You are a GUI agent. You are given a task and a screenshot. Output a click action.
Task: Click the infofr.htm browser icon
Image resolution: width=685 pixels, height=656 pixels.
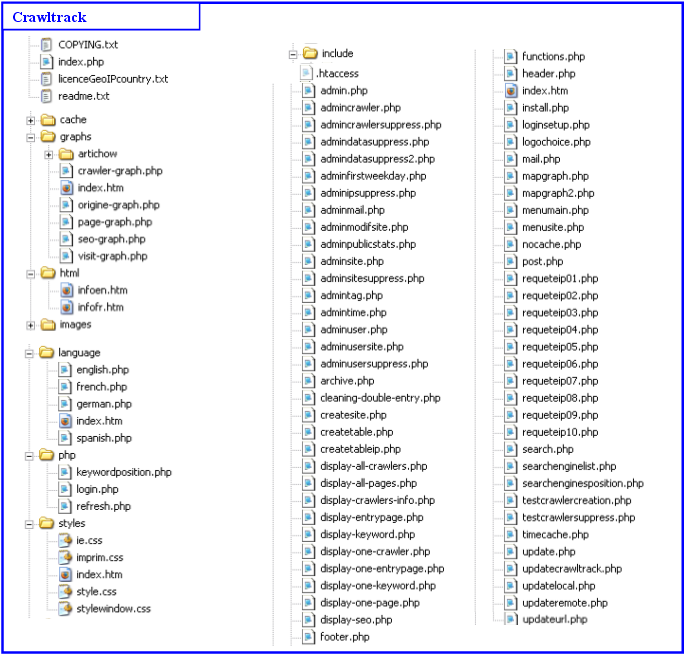click(66, 307)
